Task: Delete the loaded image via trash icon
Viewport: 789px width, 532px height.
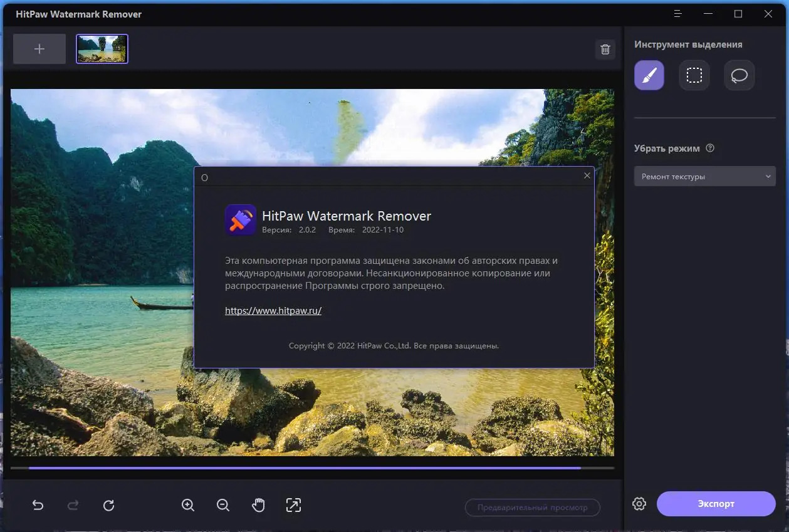Action: pos(604,49)
